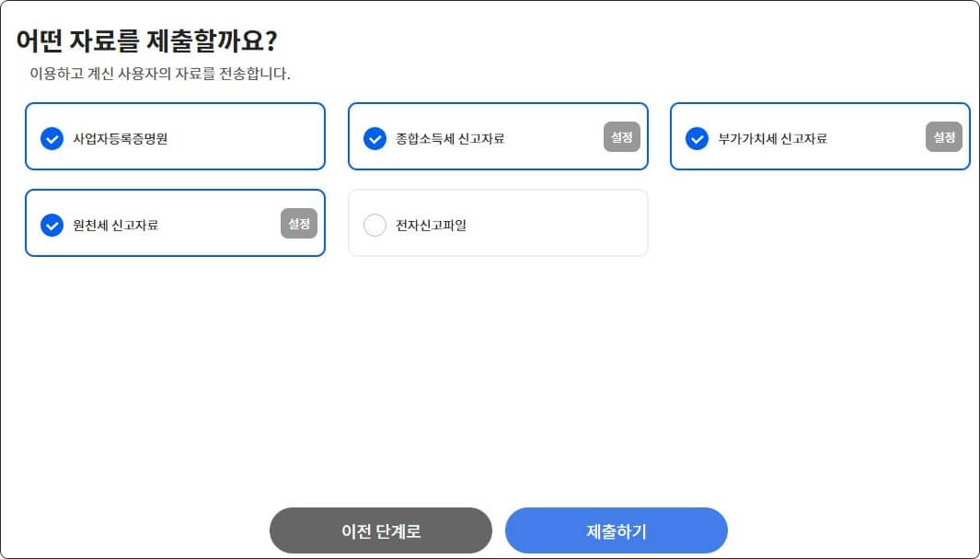Select the 종합소득세 신고자료 card

click(498, 136)
